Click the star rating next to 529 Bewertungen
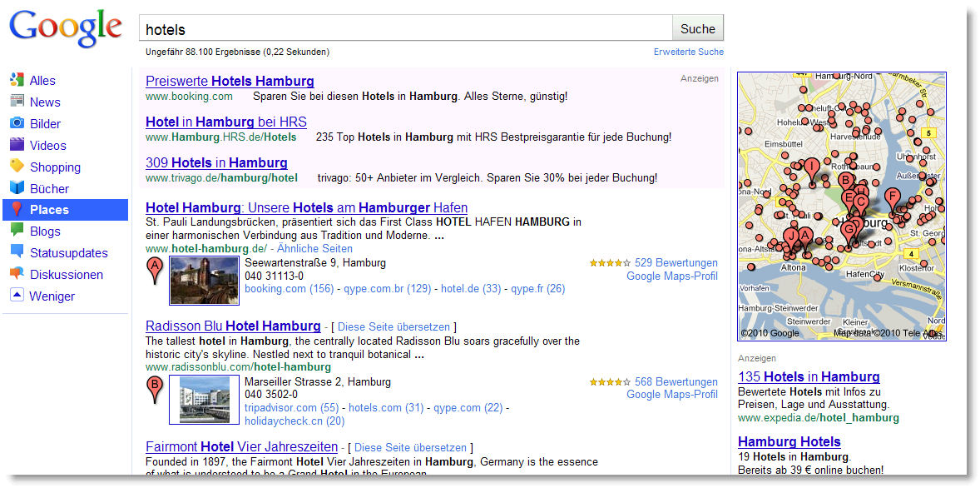Screen dimensions: 980x488 [610, 263]
